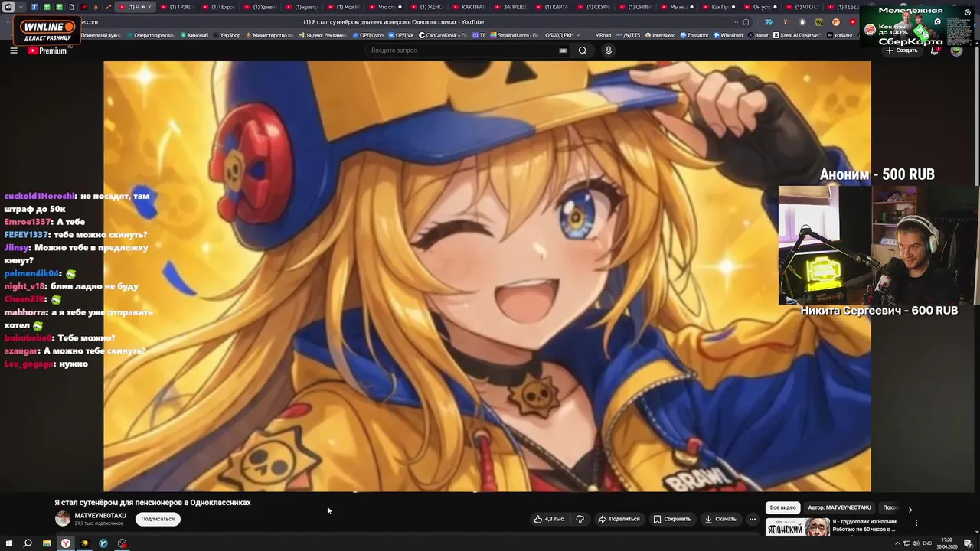Screen dimensions: 980x551
Task: Open the YepShop bookmark
Action: point(227,35)
